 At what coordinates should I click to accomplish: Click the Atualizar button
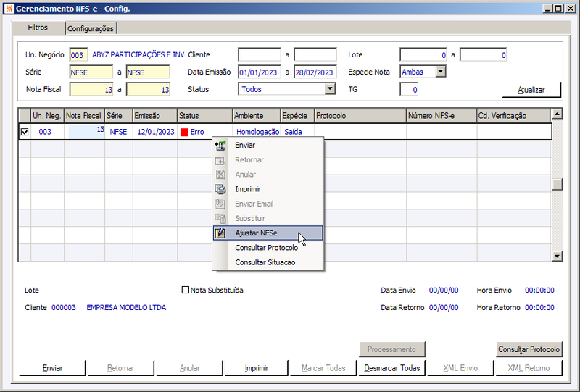point(531,90)
